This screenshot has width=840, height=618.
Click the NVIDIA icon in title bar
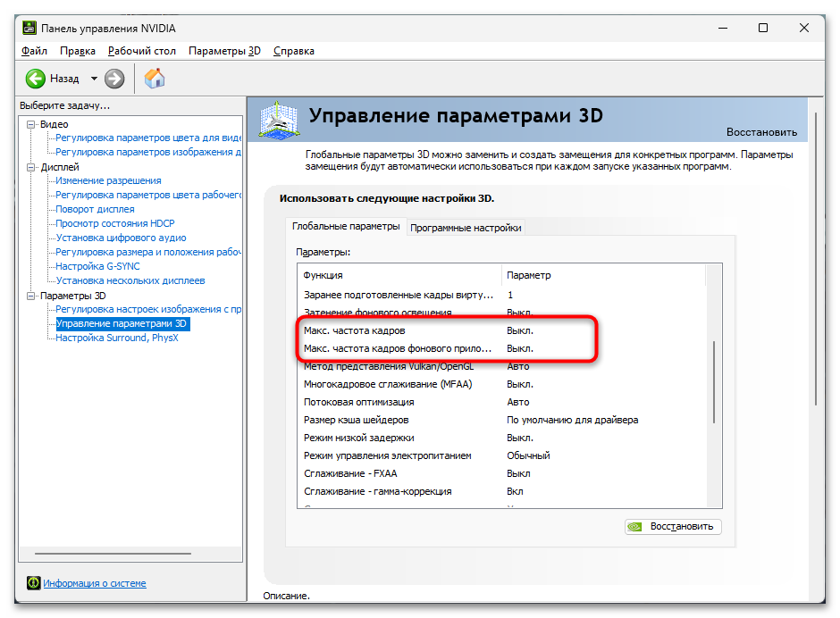click(29, 28)
